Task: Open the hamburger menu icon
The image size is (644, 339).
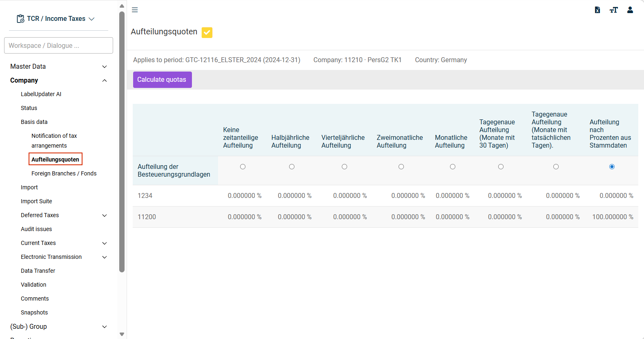Action: click(x=135, y=10)
